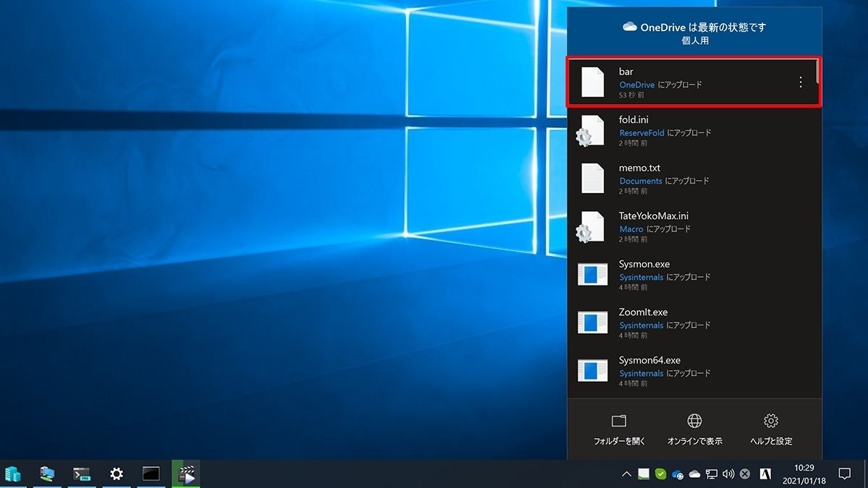
Task: Open the clapperboard video app on taskbar
Action: pos(187,474)
